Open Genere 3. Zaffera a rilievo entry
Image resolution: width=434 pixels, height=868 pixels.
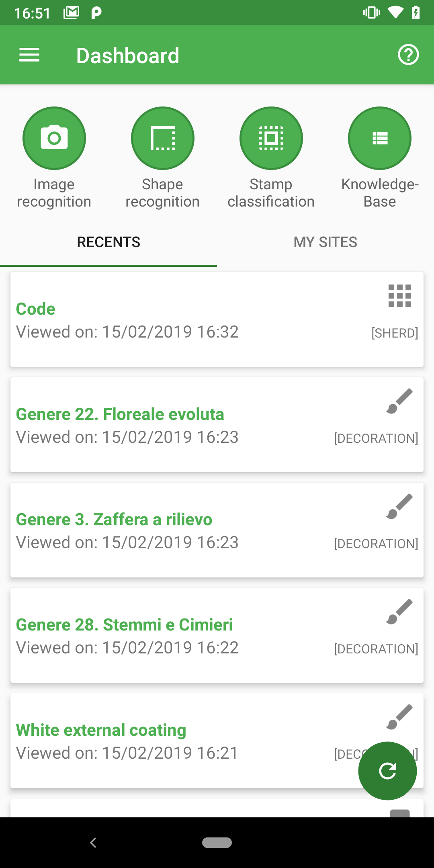coord(161,530)
